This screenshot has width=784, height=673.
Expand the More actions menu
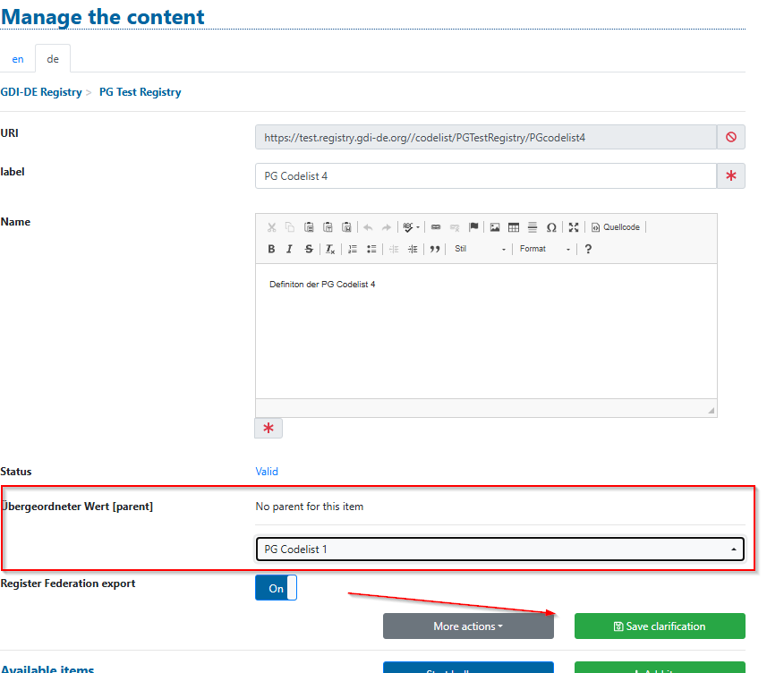[x=468, y=626]
